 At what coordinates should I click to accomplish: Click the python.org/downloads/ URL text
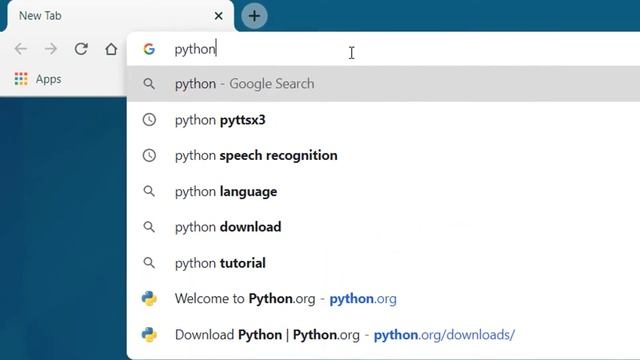(444, 335)
